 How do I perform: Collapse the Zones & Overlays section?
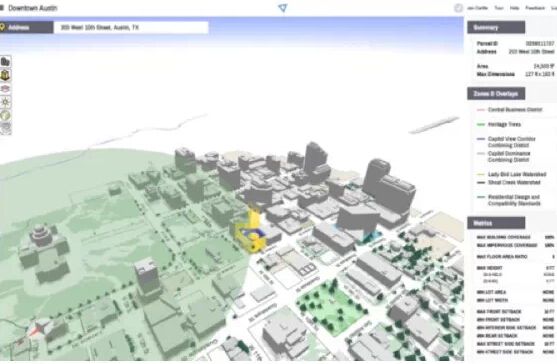pyautogui.click(x=496, y=93)
